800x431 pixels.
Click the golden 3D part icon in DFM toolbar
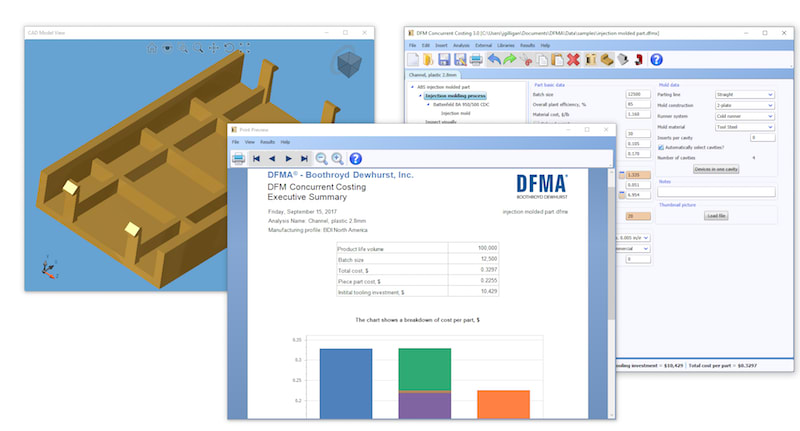(x=607, y=60)
